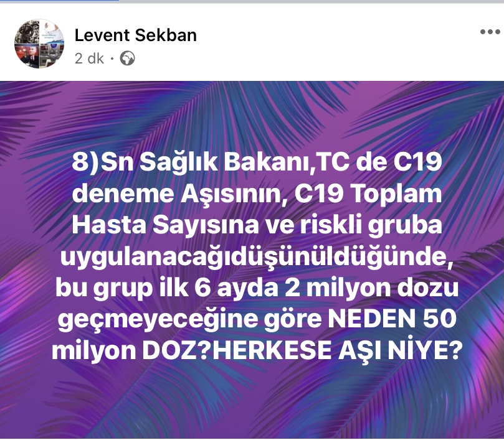
Task: Click the bottom-right tile in avatar collage
Action: pos(52,55)
